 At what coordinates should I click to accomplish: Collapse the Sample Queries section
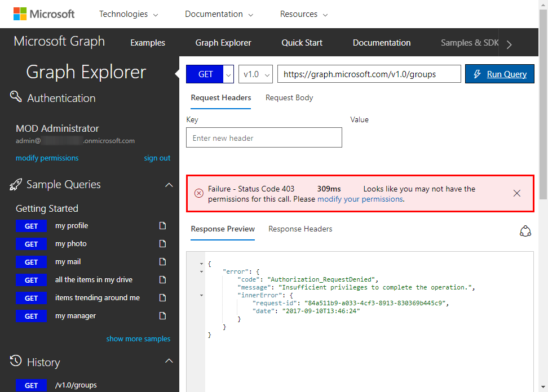(x=168, y=185)
